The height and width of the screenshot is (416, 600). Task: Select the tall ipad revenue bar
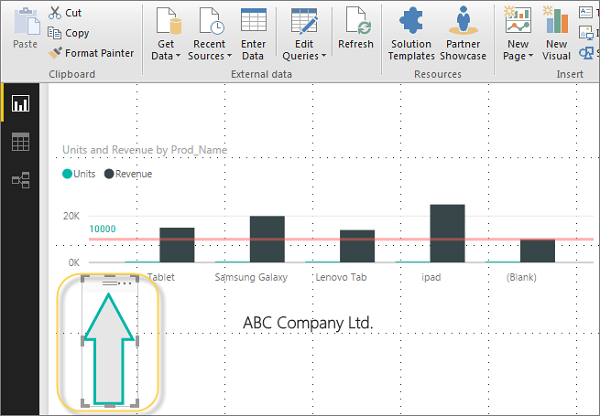click(x=447, y=233)
